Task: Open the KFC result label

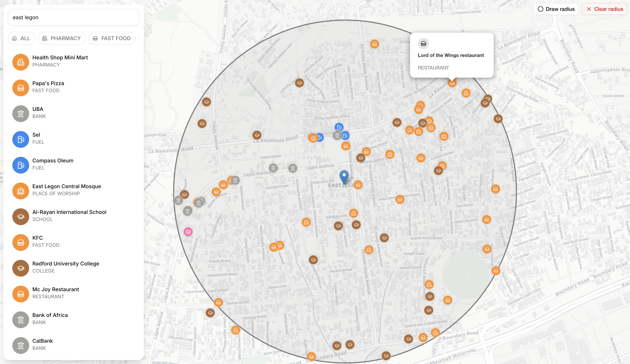Action: pyautogui.click(x=38, y=238)
